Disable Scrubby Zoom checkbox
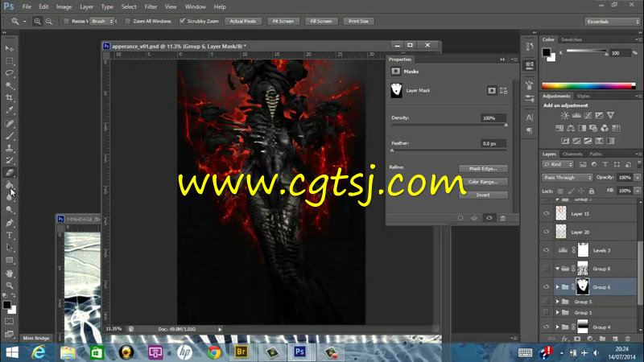644x362 pixels. click(182, 22)
